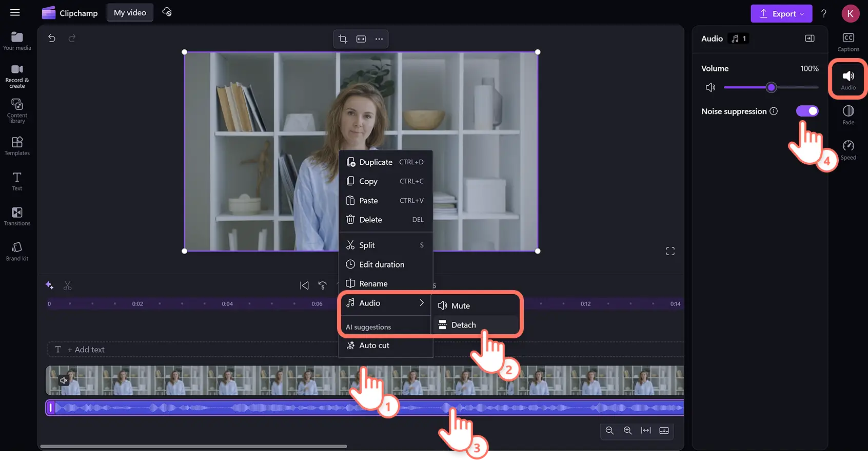Enter fullscreen preview mode

pyautogui.click(x=670, y=251)
